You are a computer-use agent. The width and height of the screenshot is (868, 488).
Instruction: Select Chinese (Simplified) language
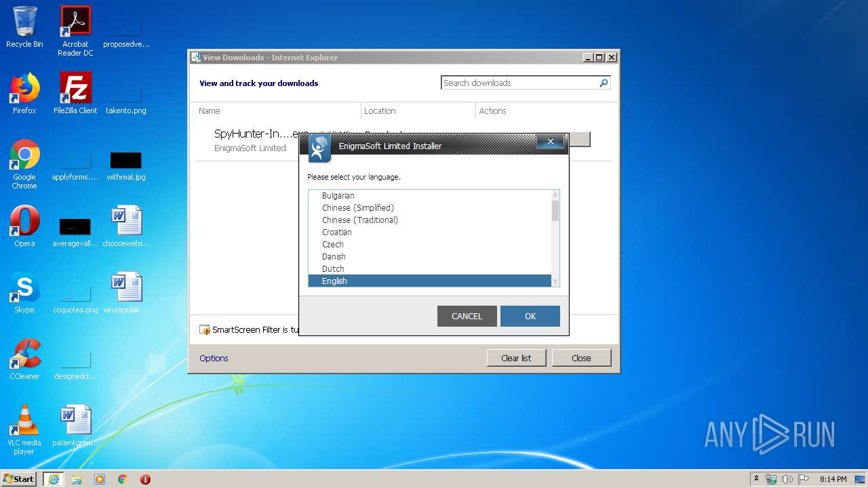(x=430, y=207)
